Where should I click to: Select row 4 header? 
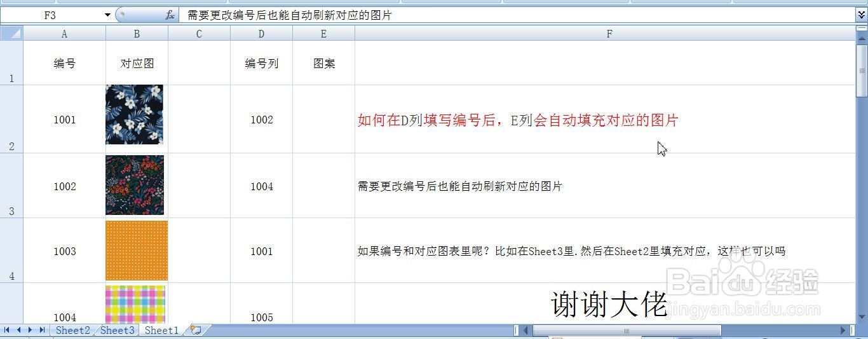coord(11,251)
